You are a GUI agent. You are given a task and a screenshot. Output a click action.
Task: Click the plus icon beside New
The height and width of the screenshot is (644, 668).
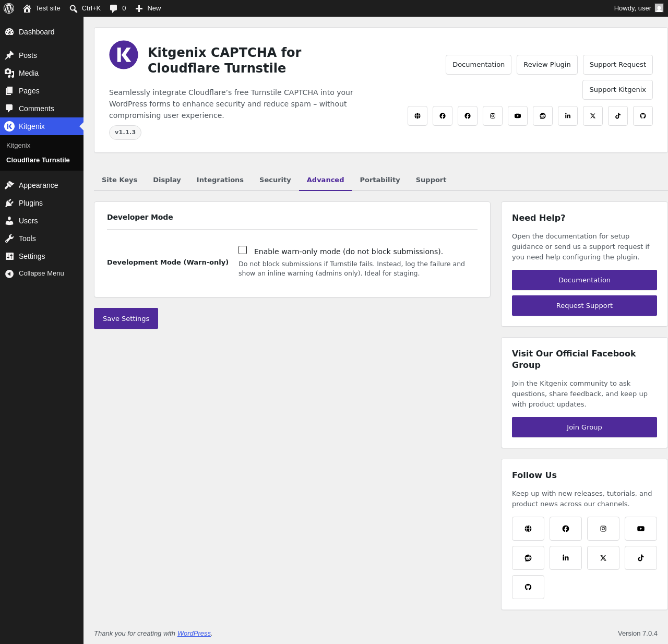click(x=139, y=8)
